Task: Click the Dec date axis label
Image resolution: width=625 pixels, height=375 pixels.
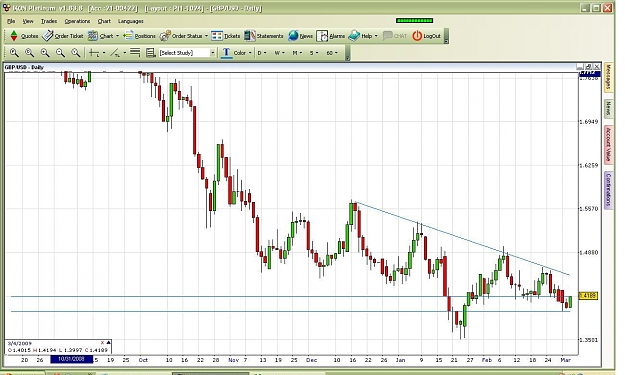Action: [311, 360]
